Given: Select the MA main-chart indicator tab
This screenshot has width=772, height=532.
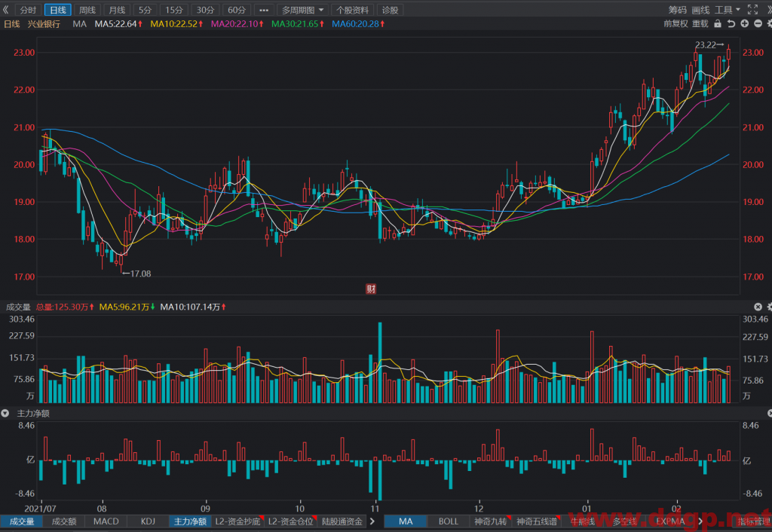Looking at the screenshot, I should [x=406, y=521].
